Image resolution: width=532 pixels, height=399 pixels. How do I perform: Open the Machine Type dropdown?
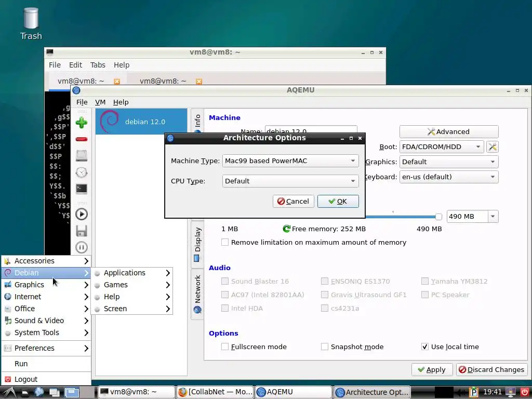pyautogui.click(x=290, y=161)
